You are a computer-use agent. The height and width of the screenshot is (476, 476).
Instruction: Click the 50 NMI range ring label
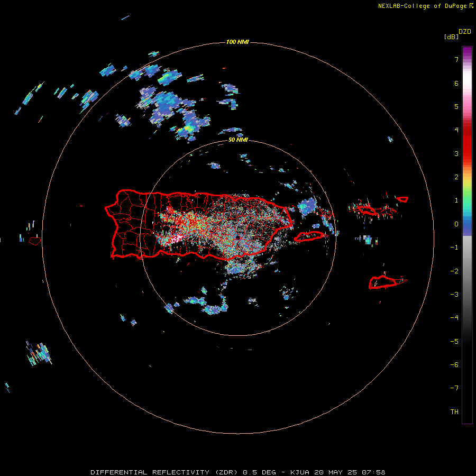point(238,140)
